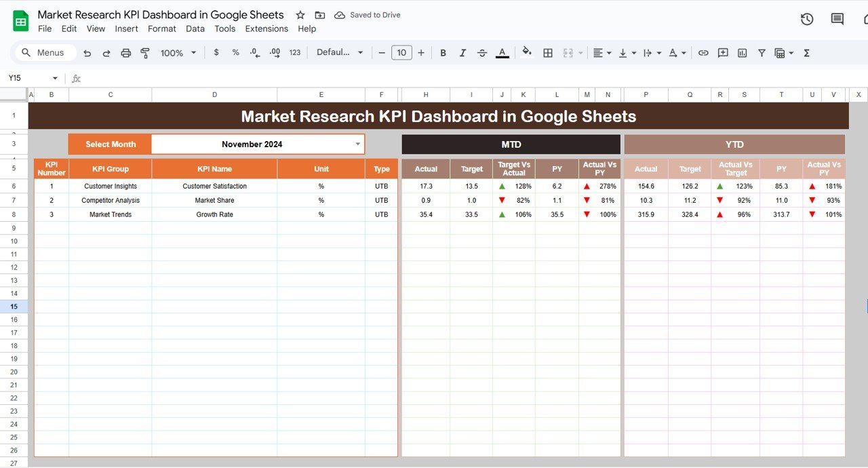Viewport: 868px width, 468px height.
Task: Open the comments panel icon
Action: pos(837,19)
